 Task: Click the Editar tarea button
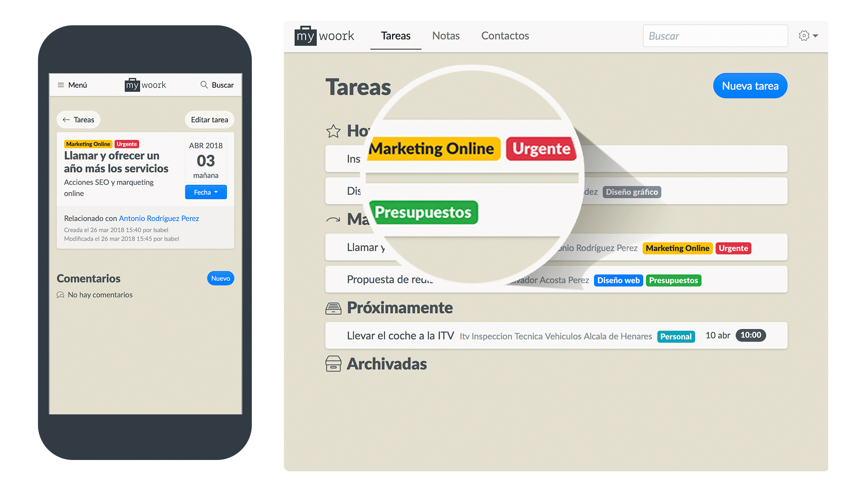point(209,120)
